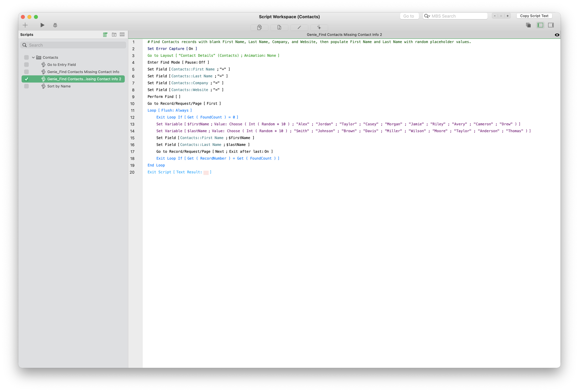Check the Genie_Find Contacts Missing Contact Info checkbox

click(26, 72)
